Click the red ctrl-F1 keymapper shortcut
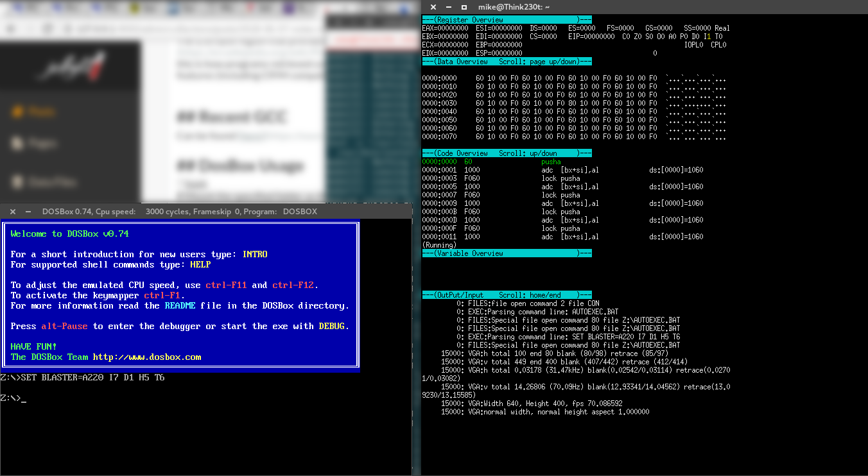 162,296
